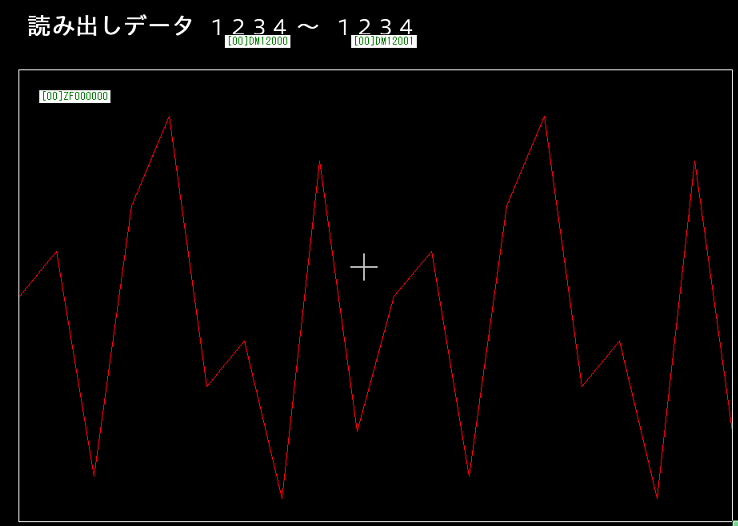
Task: Click the [00]DM12001 device tag
Action: coord(384,41)
